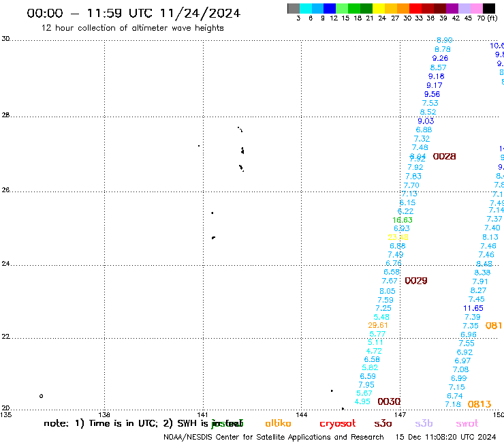Click the cyan swatch in the legend

tap(306, 8)
